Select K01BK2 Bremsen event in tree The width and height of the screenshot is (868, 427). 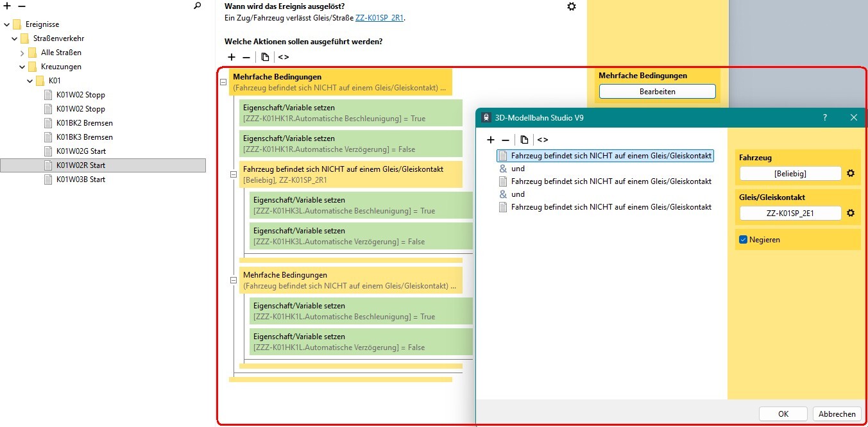point(84,123)
